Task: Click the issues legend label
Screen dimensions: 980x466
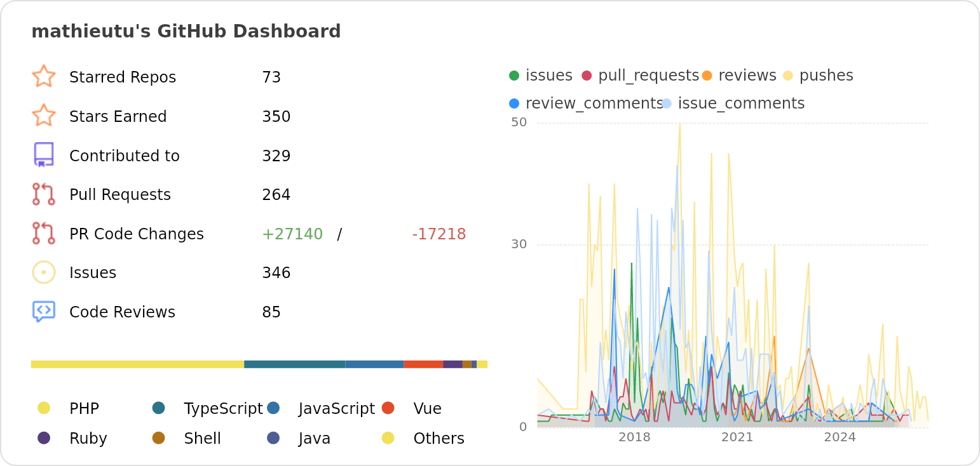Action: click(549, 76)
